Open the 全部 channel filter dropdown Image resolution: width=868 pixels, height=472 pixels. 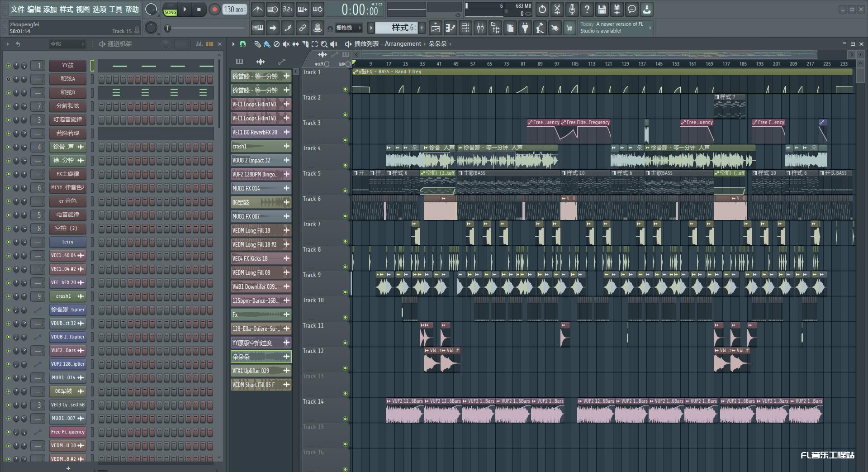tap(67, 44)
